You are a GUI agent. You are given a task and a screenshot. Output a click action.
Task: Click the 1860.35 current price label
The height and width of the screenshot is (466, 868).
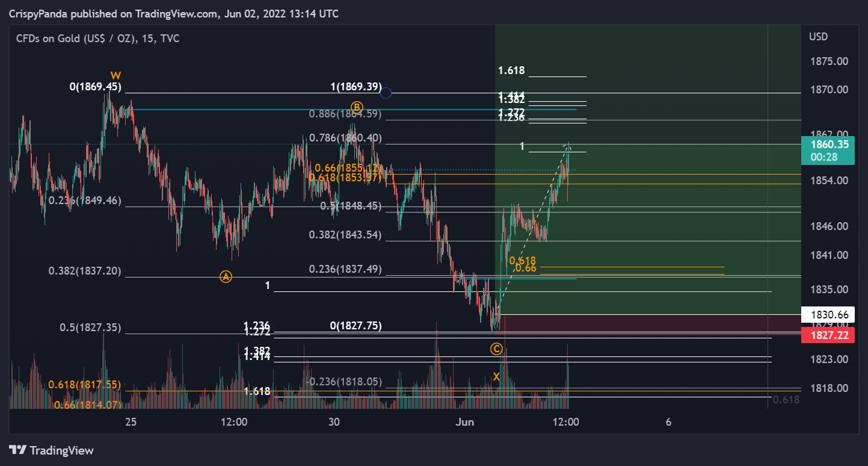(828, 151)
